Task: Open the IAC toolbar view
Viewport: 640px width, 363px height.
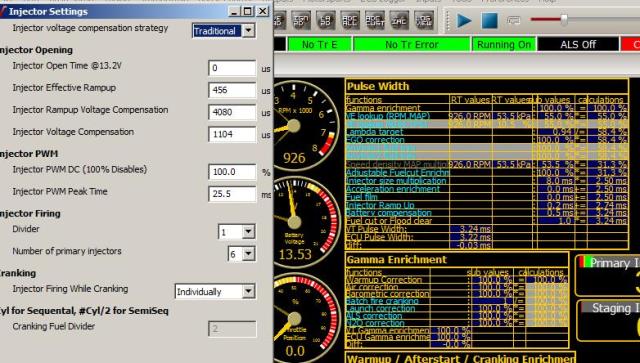Action: (x=399, y=20)
